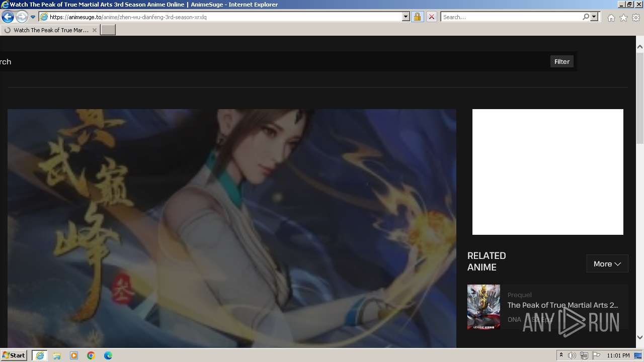Open Favorites star icon
The height and width of the screenshot is (362, 644).
coord(623,18)
